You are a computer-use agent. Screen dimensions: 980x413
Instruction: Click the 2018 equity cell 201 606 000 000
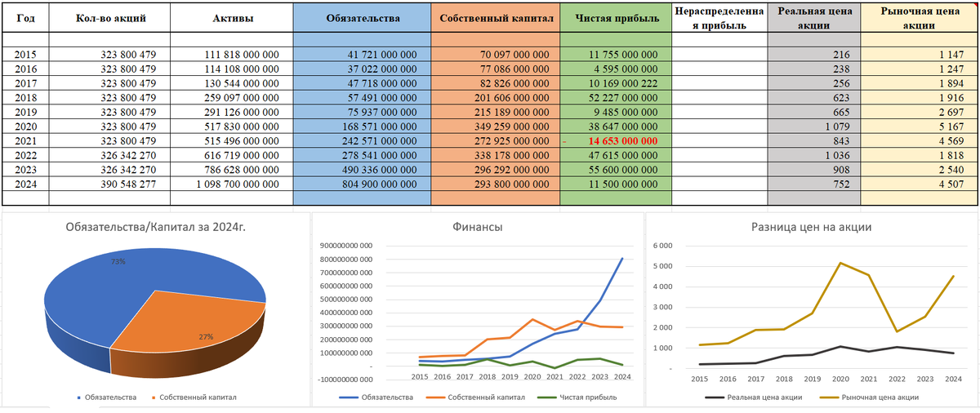496,96
